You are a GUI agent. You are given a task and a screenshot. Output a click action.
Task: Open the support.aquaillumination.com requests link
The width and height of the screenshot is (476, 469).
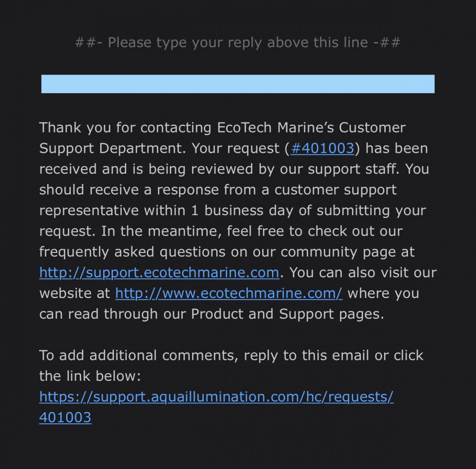point(216,397)
